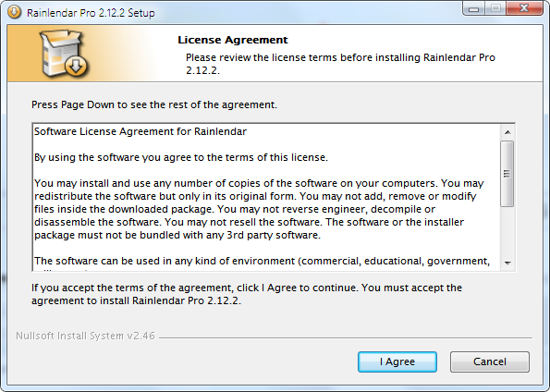The width and height of the screenshot is (550, 392).
Task: Click the empty scrollbar track below the thumb
Action: coord(507,232)
